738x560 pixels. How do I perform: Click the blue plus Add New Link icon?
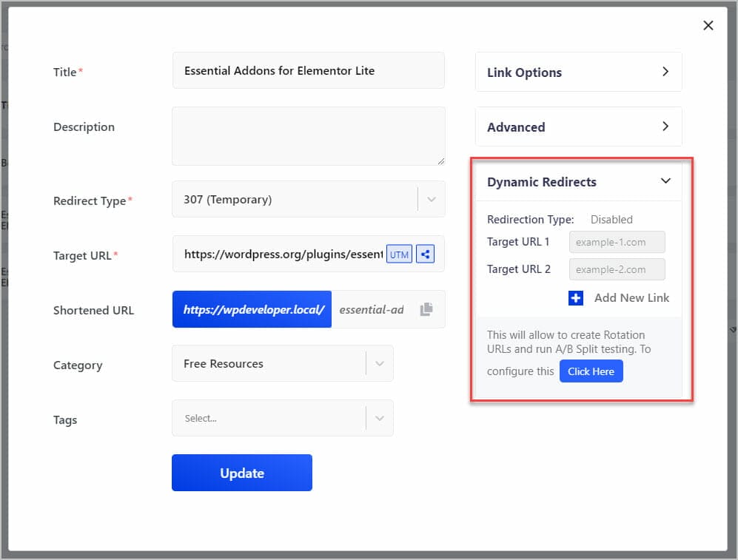[576, 298]
